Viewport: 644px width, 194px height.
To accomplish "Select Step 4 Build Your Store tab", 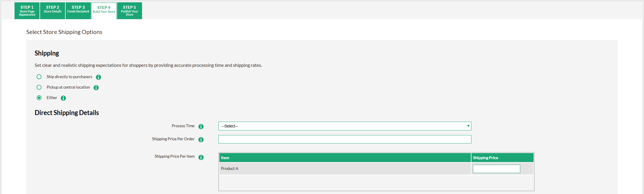I will [x=104, y=11].
